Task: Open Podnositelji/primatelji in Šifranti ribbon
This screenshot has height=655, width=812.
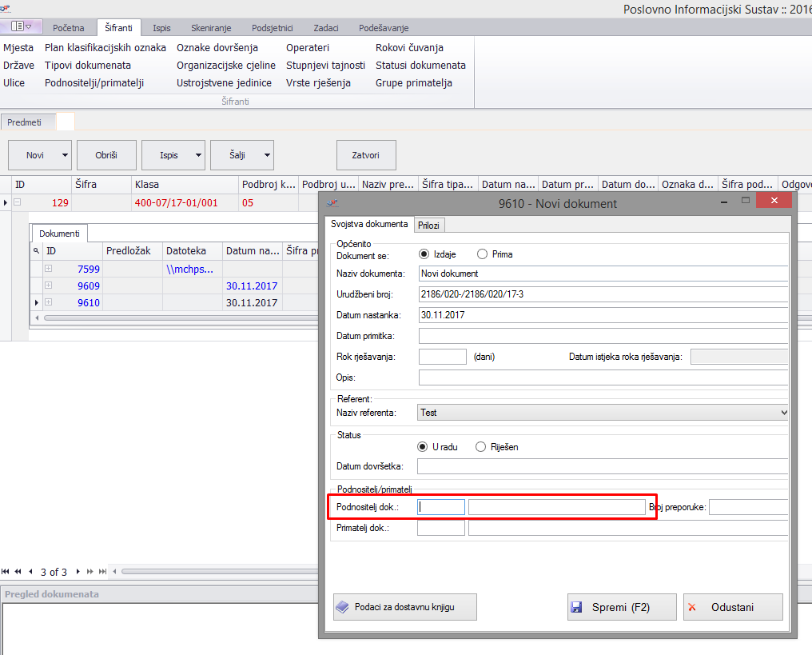Action: (x=94, y=83)
